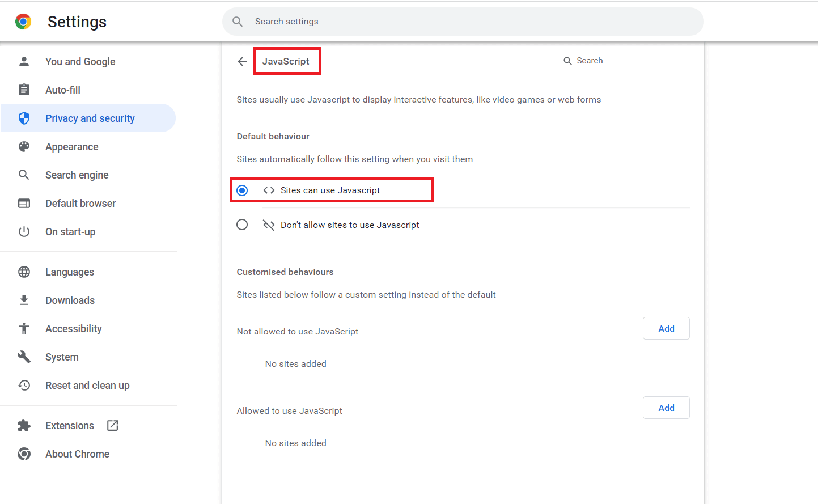
Task: Click Sites listed below follow a custom setting text
Action: 366,295
